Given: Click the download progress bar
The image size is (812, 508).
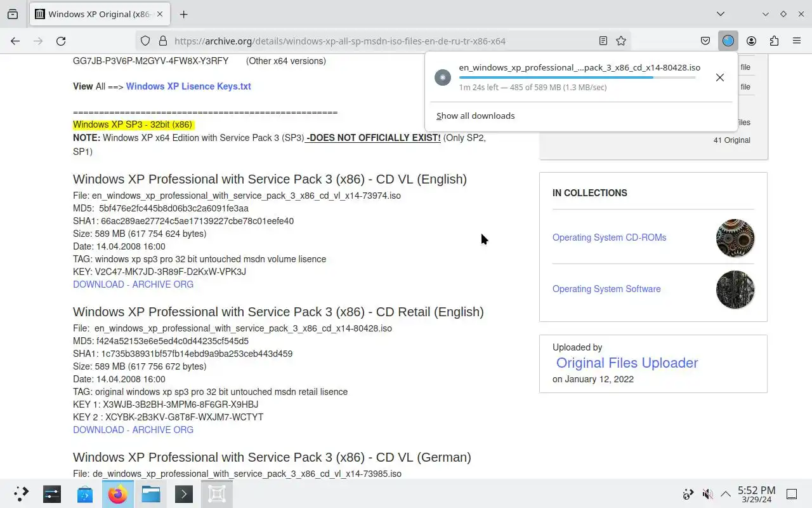Looking at the screenshot, I should pos(577,77).
